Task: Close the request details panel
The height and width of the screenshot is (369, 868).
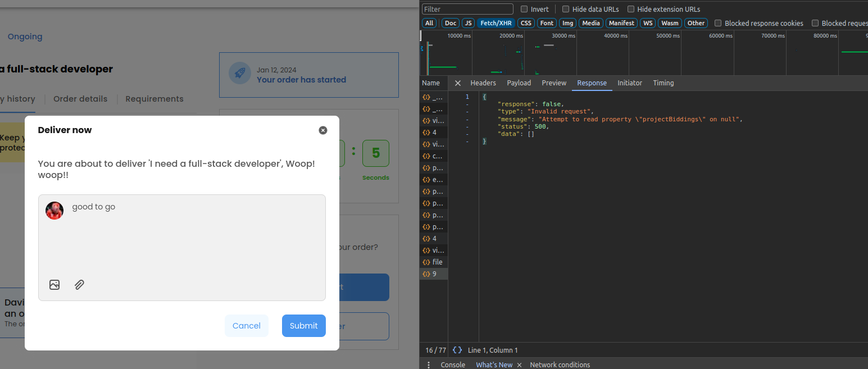Action: pyautogui.click(x=458, y=83)
